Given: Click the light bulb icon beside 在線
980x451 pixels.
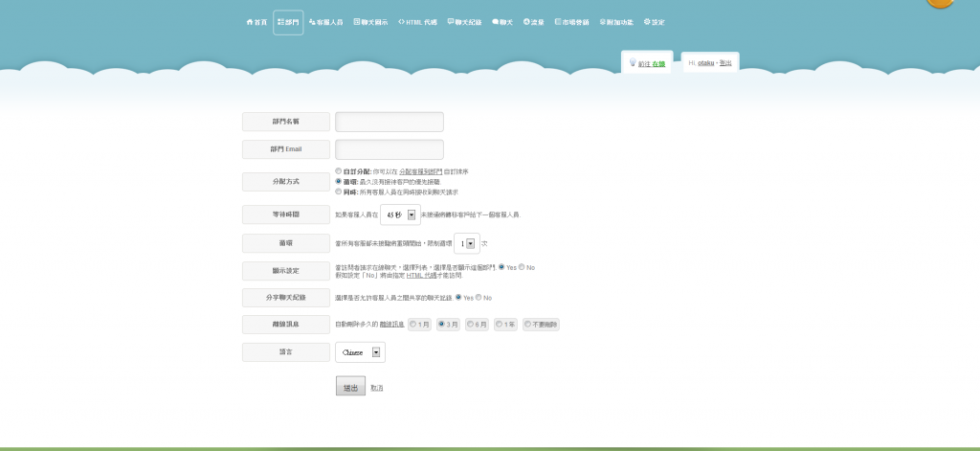Looking at the screenshot, I should [633, 62].
